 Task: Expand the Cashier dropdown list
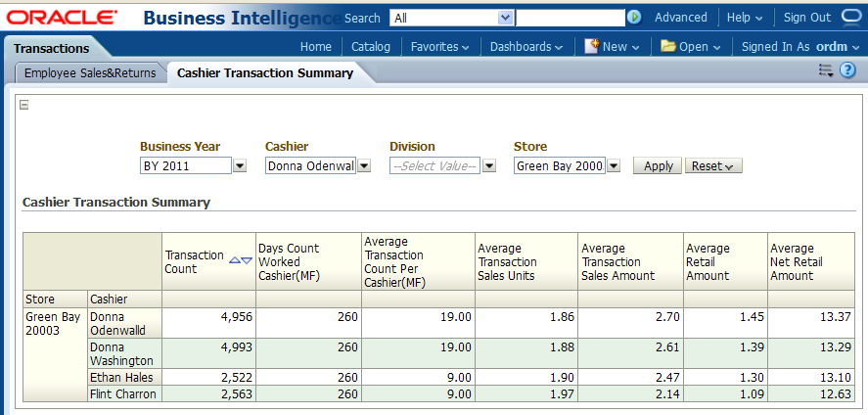click(x=364, y=166)
